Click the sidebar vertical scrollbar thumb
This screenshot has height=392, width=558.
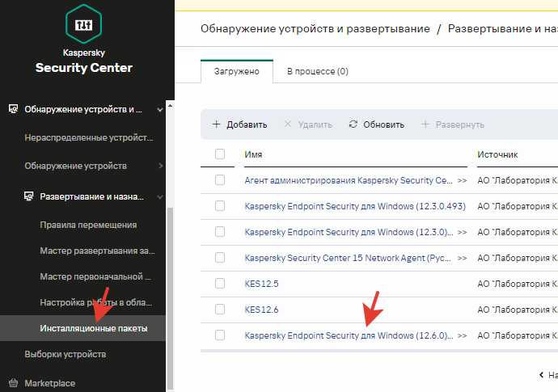pos(170,298)
